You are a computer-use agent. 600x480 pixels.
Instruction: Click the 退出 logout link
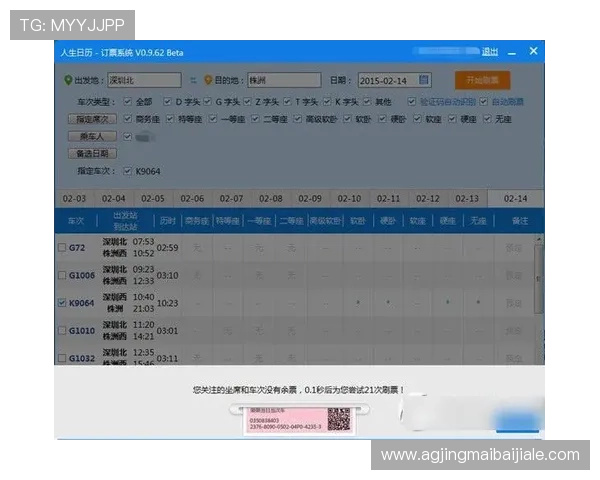pyautogui.click(x=490, y=52)
